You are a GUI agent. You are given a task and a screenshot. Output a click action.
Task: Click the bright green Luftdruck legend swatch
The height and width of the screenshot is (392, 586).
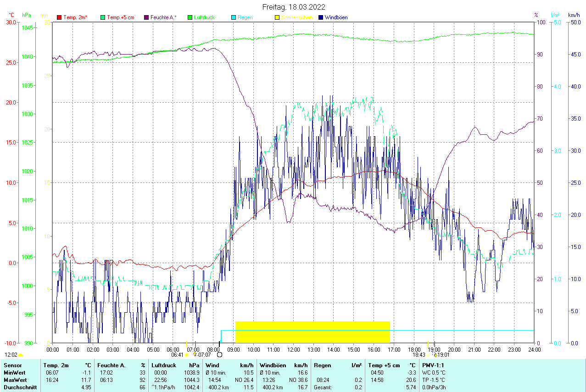pos(190,17)
